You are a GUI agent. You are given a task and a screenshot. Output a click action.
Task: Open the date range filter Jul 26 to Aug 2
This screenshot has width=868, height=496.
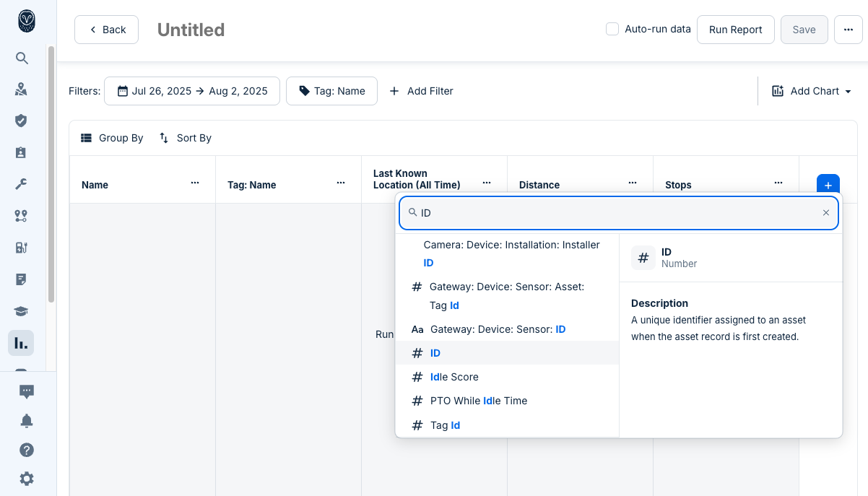point(192,91)
